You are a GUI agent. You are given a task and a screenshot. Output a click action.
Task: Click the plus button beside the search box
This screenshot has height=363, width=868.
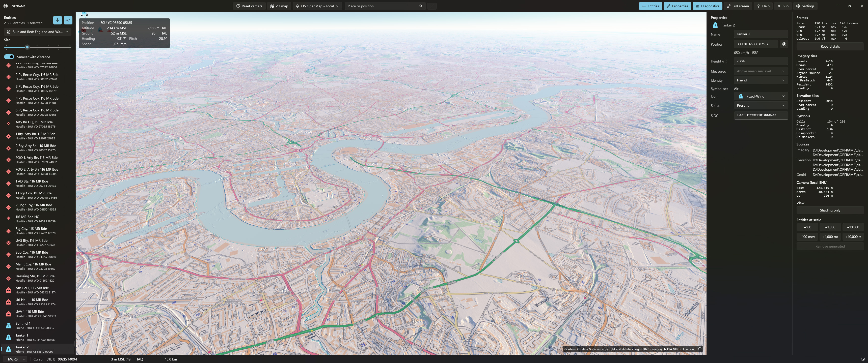432,6
